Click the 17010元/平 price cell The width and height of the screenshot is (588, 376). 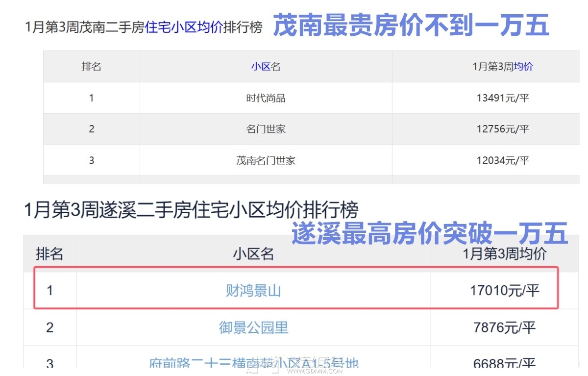click(504, 291)
